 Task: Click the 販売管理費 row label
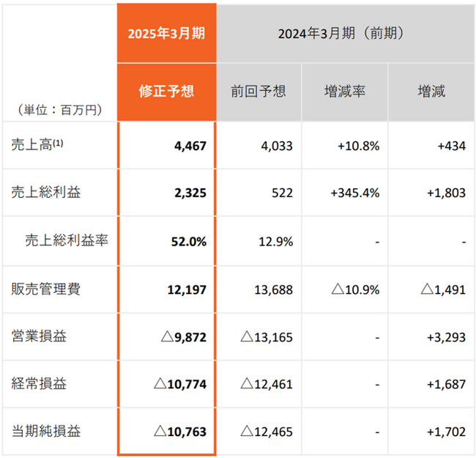[46, 289]
